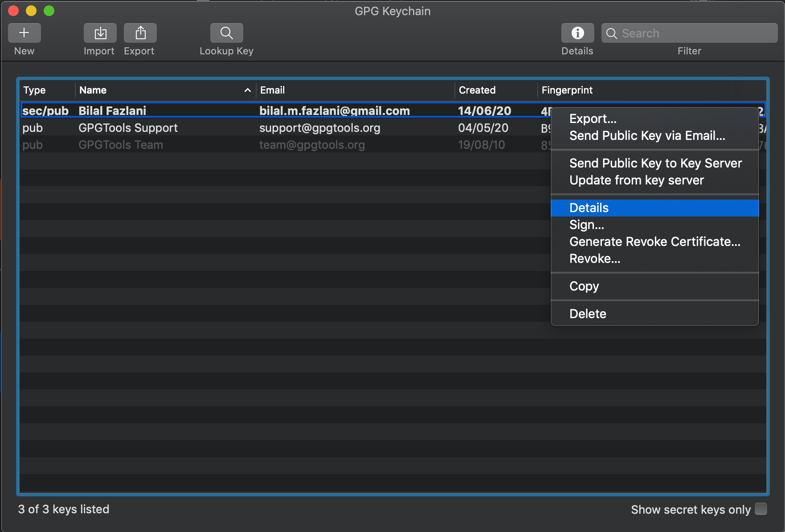Open Details from context menu
This screenshot has height=532, width=785.
point(655,208)
